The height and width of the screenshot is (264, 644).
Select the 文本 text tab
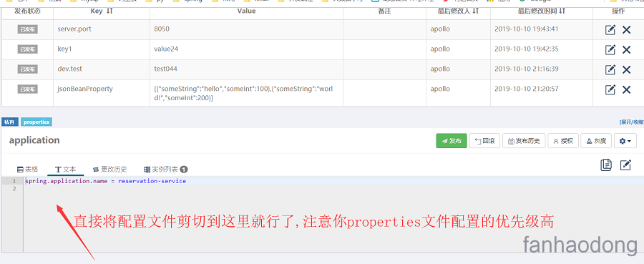(x=65, y=169)
